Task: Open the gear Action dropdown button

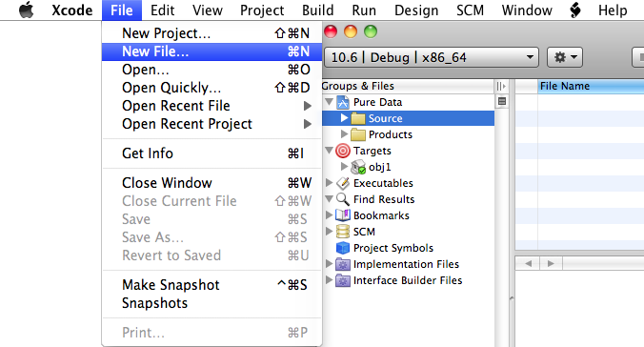Action: pyautogui.click(x=566, y=57)
